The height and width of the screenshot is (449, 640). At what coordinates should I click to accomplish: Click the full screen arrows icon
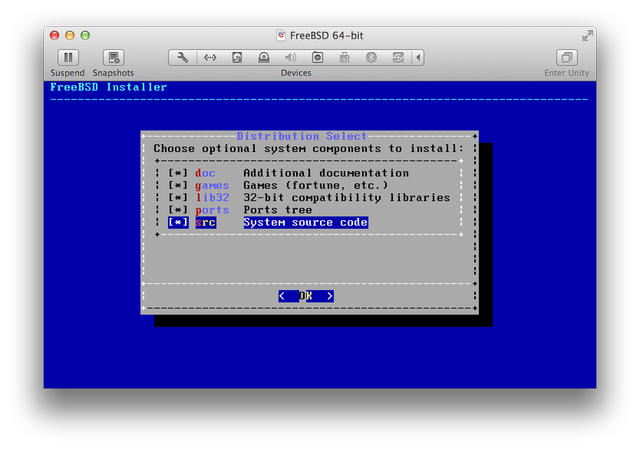tap(587, 36)
